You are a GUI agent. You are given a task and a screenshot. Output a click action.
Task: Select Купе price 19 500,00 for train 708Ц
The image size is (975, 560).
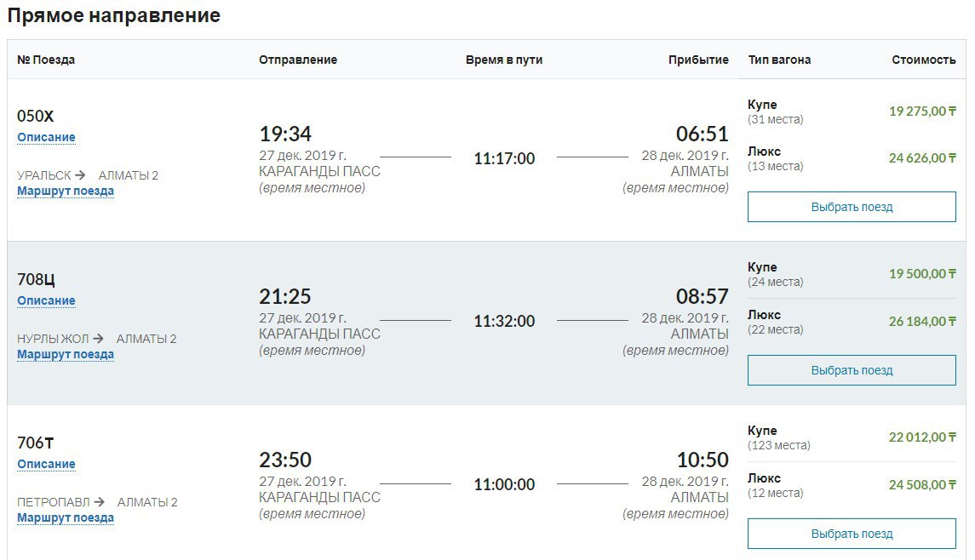(922, 273)
